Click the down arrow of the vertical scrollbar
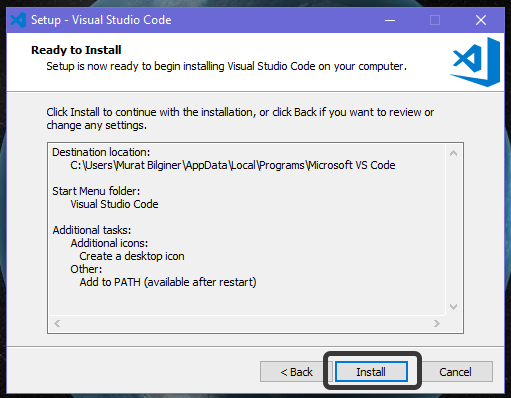This screenshot has height=398, width=511. pyautogui.click(x=453, y=307)
